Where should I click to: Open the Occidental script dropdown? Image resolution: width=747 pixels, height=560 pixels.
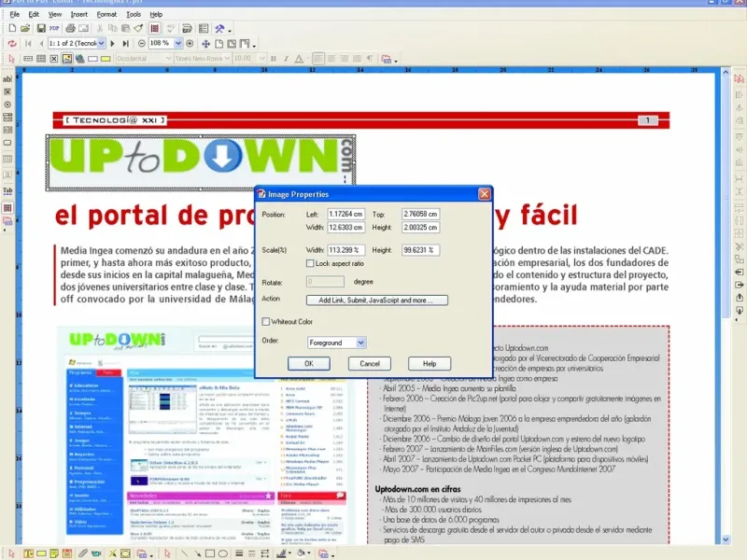[x=168, y=59]
